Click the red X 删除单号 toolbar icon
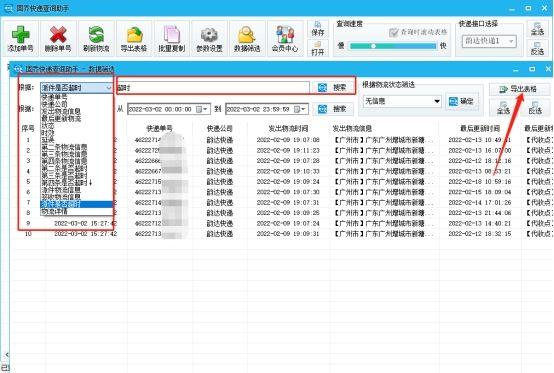554x373 pixels. 58,38
